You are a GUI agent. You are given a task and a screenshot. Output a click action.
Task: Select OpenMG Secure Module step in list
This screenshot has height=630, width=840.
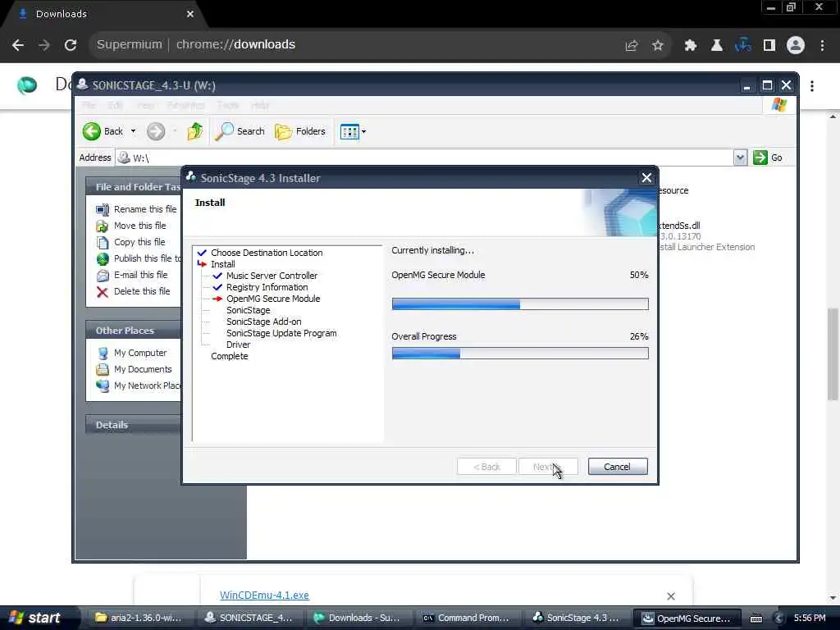tap(273, 299)
